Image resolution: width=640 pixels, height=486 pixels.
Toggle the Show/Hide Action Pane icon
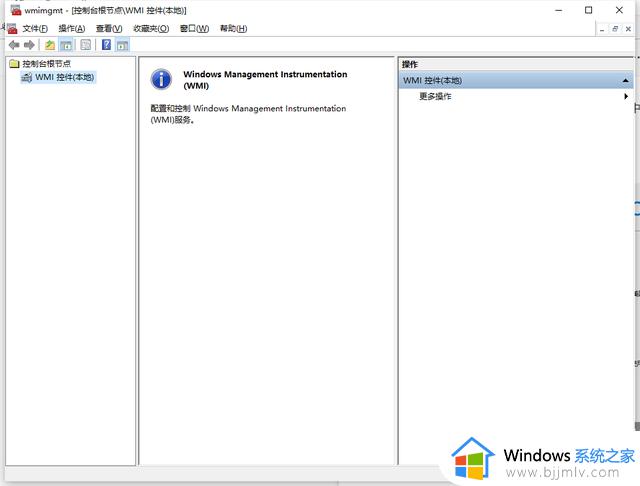tap(122, 45)
